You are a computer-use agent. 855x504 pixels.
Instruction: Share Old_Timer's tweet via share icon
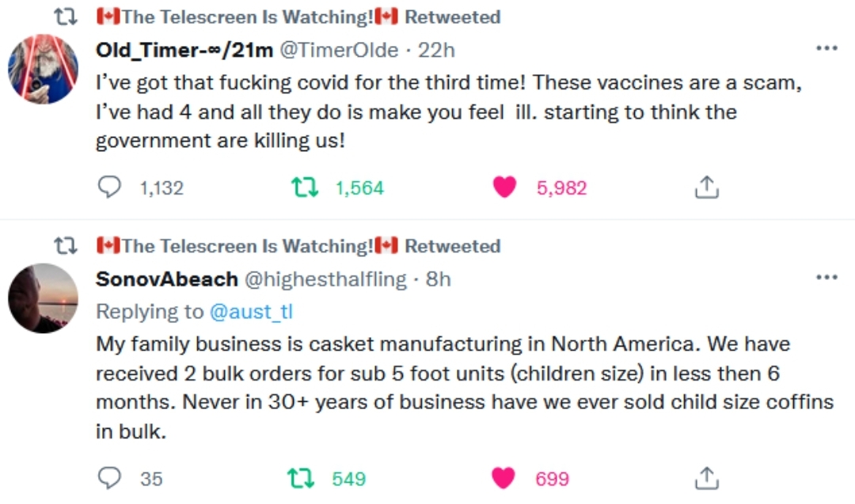pyautogui.click(x=706, y=188)
